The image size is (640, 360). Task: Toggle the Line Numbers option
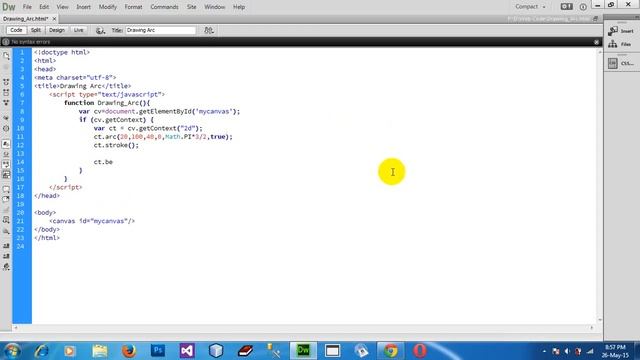(x=6, y=144)
